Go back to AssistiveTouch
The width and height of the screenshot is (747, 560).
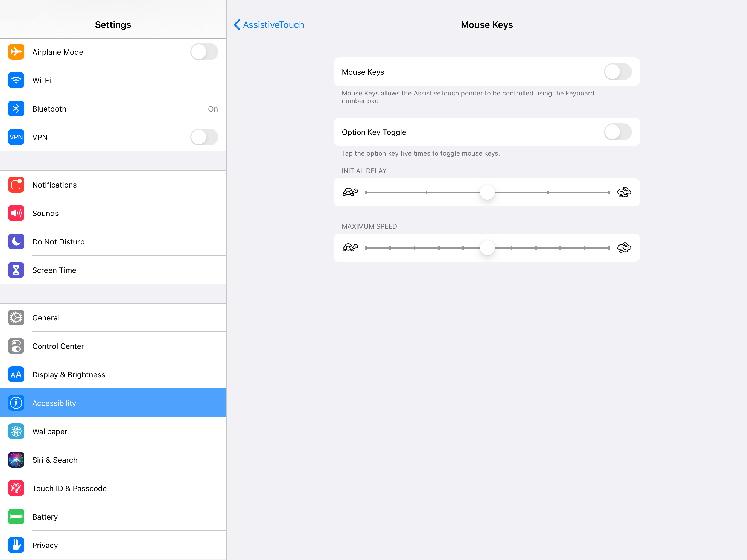point(269,25)
